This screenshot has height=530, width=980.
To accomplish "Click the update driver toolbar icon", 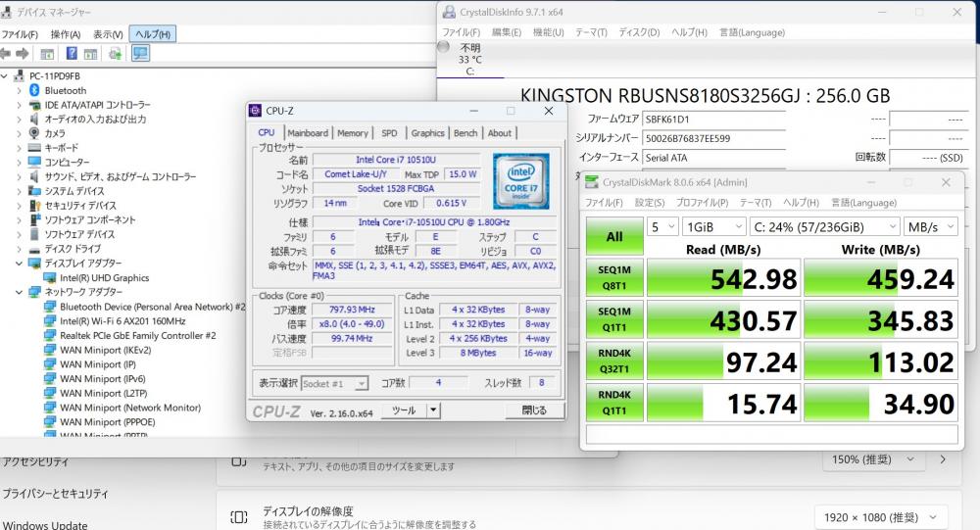I will [116, 53].
